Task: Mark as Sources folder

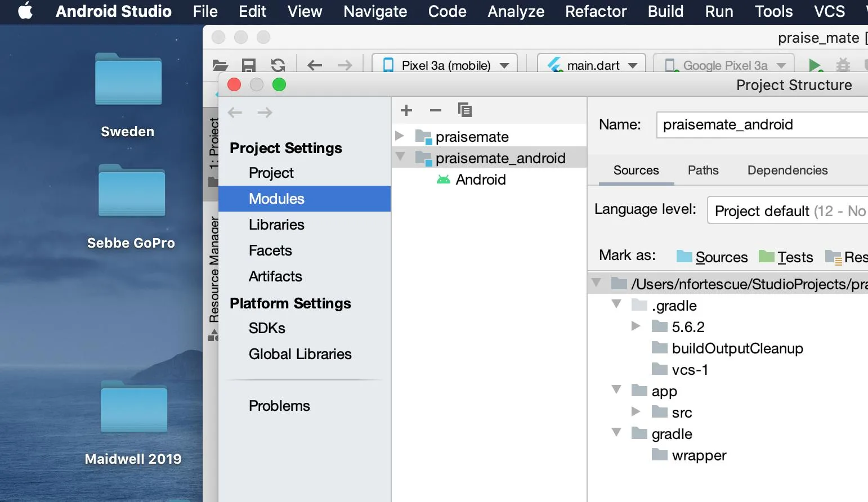Action: [x=712, y=257]
